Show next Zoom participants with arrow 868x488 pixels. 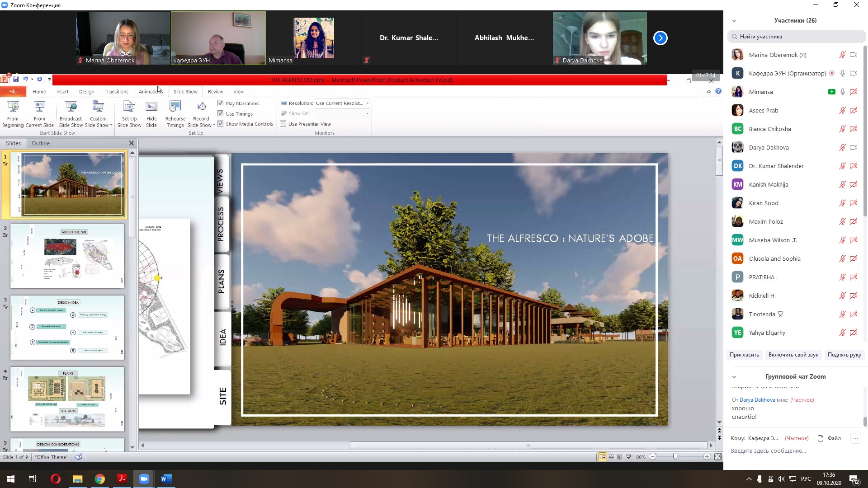pyautogui.click(x=660, y=38)
